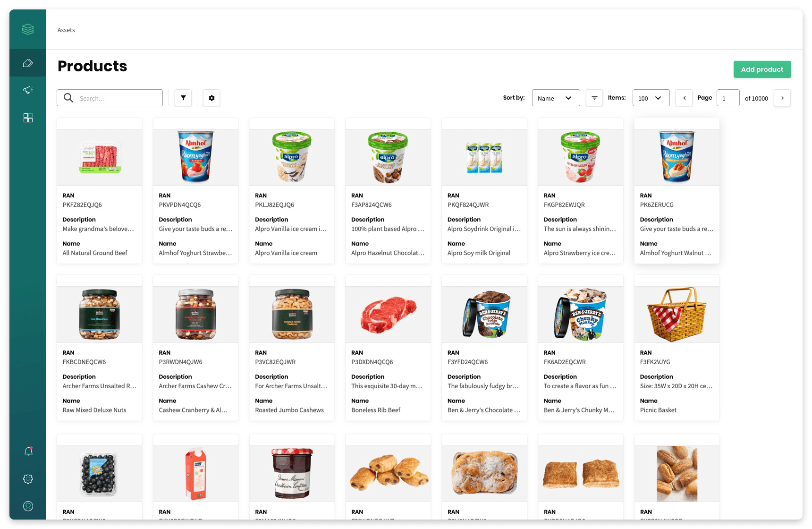Open notifications bell icon
The height and width of the screenshot is (529, 812).
28,451
